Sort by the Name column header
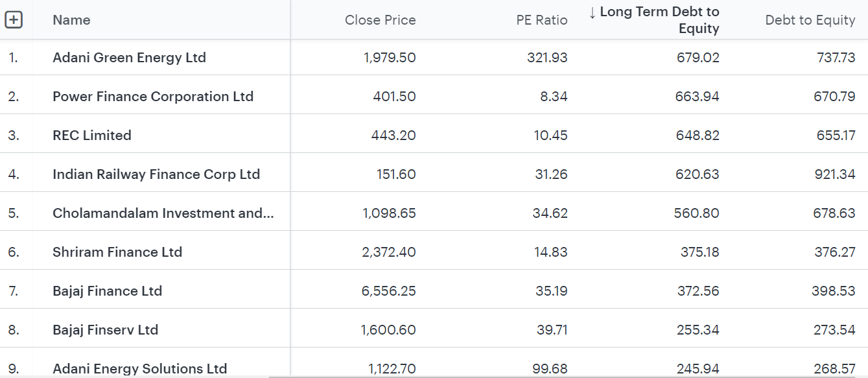The width and height of the screenshot is (868, 378). (x=71, y=20)
